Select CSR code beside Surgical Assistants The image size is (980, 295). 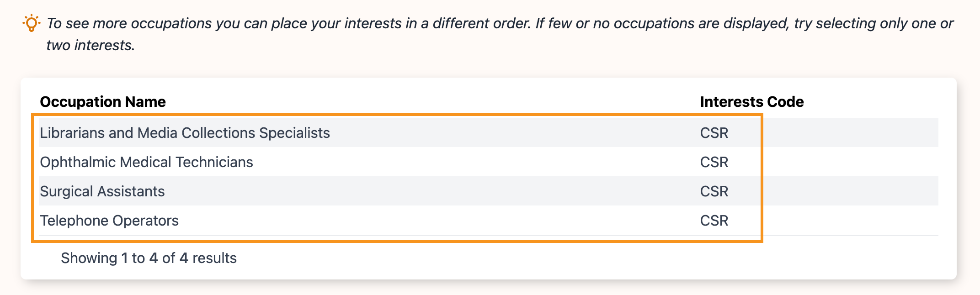[x=714, y=191]
